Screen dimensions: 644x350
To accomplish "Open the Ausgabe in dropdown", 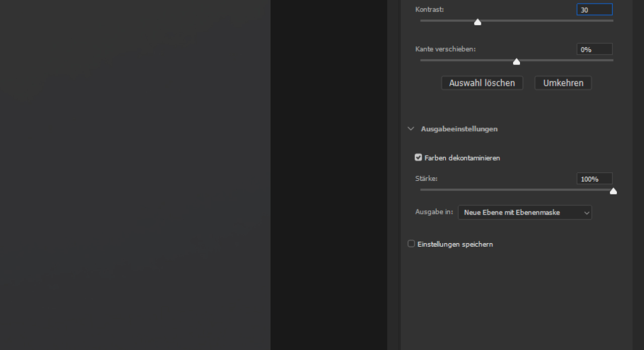I will [x=525, y=213].
